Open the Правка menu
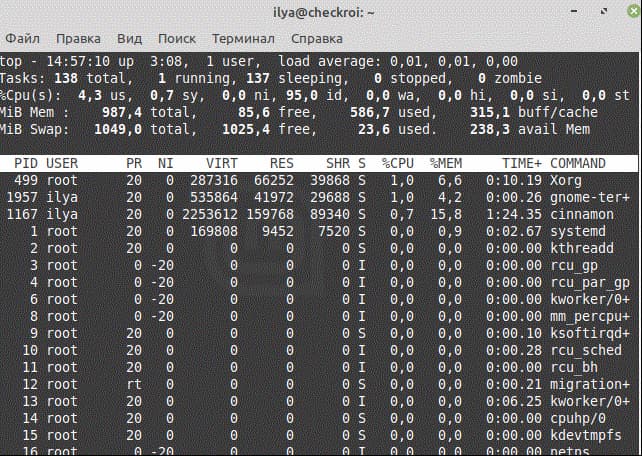Viewport: 642px width, 456px height. coord(78,38)
